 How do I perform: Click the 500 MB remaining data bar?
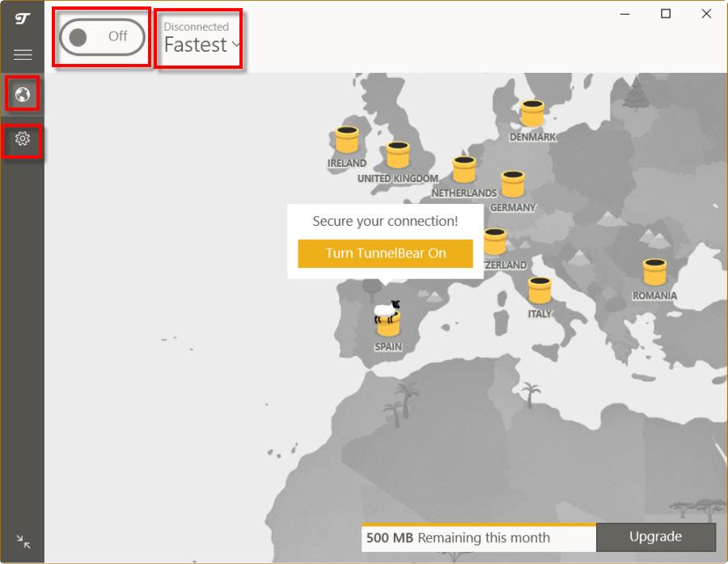479,537
